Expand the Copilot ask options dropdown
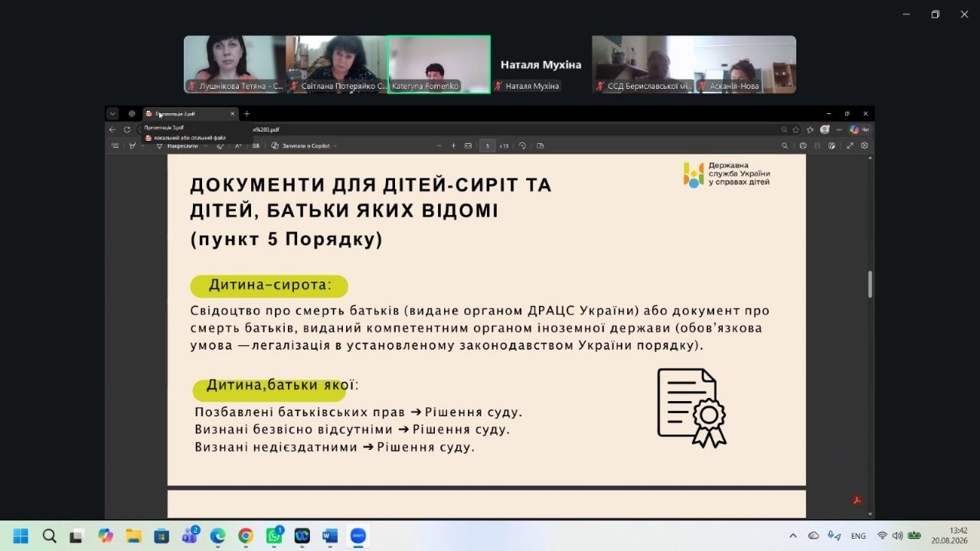The image size is (980, 551). click(335, 145)
